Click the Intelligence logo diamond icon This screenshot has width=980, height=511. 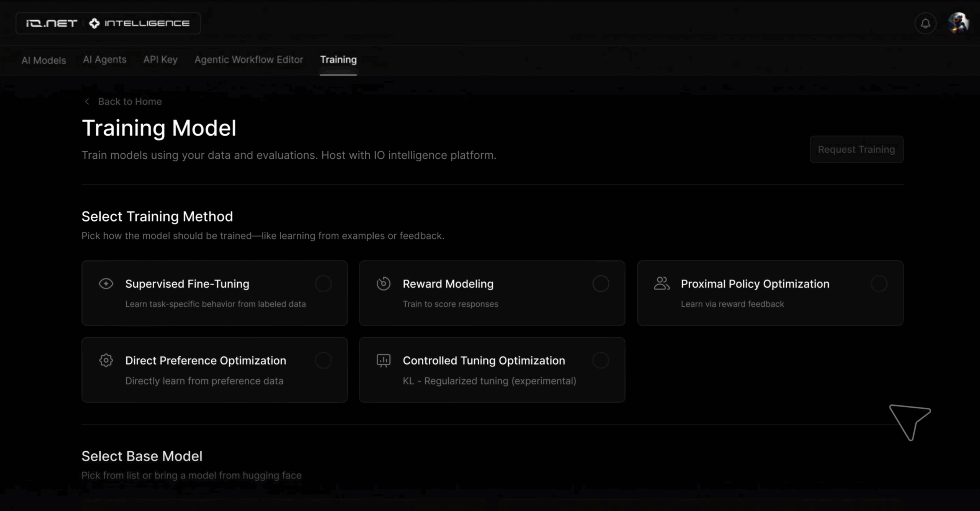tap(94, 23)
